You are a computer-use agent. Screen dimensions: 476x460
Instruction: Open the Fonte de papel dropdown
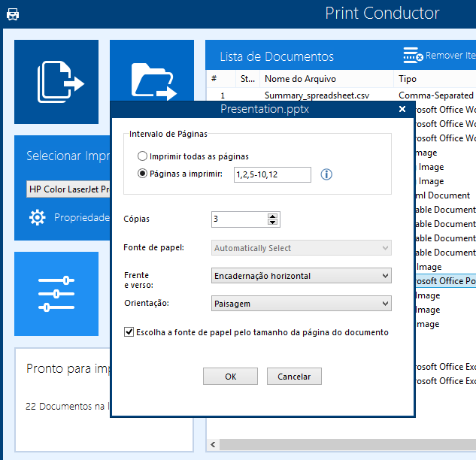301,248
